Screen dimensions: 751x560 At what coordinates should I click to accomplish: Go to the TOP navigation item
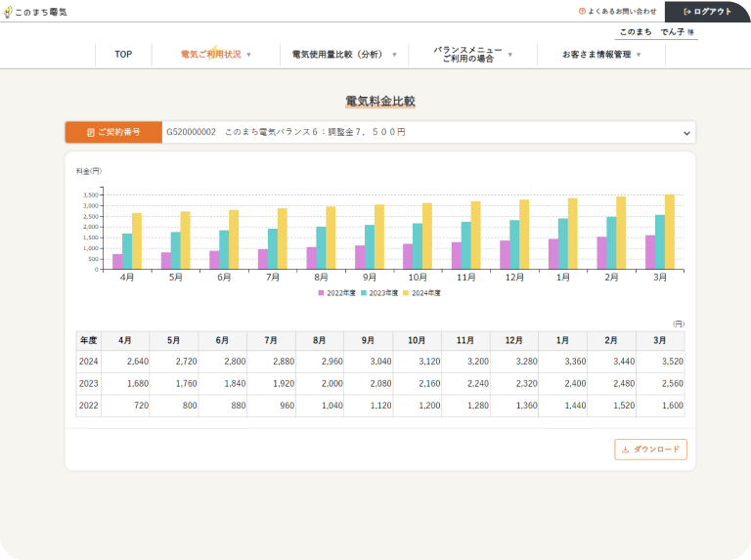pos(123,55)
